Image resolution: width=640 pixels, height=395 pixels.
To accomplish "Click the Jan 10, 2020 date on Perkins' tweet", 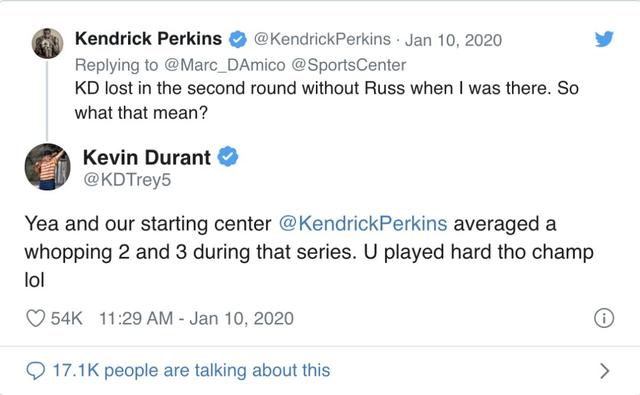I will [453, 40].
